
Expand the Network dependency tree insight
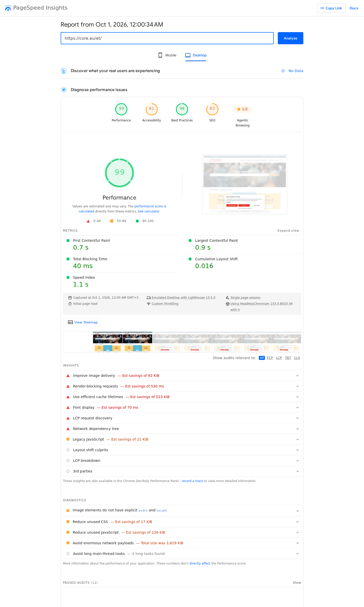tap(182, 429)
